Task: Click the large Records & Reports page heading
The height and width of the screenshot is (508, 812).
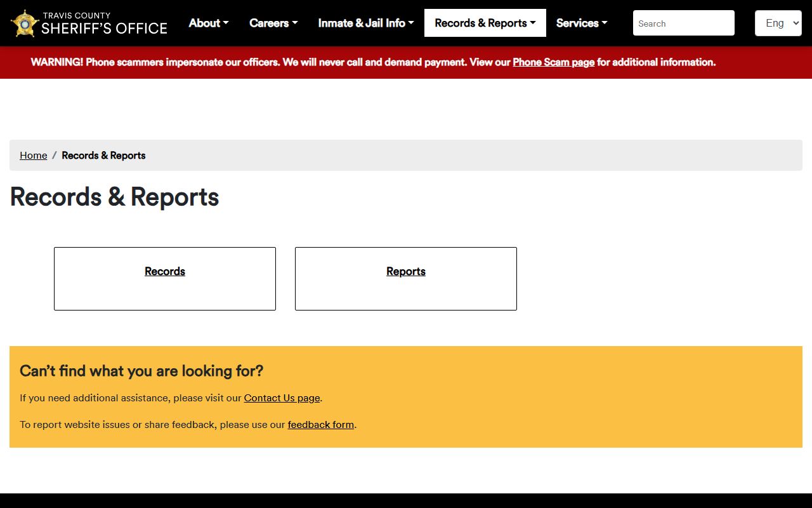Action: [x=114, y=197]
